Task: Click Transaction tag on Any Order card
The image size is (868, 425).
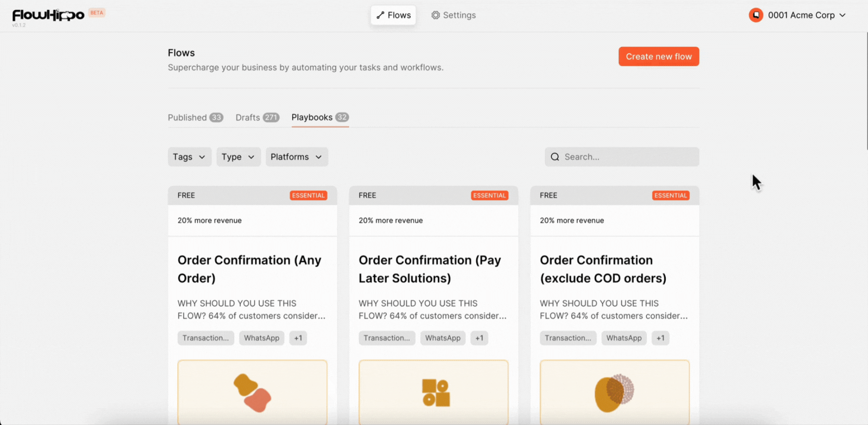Action: [206, 338]
